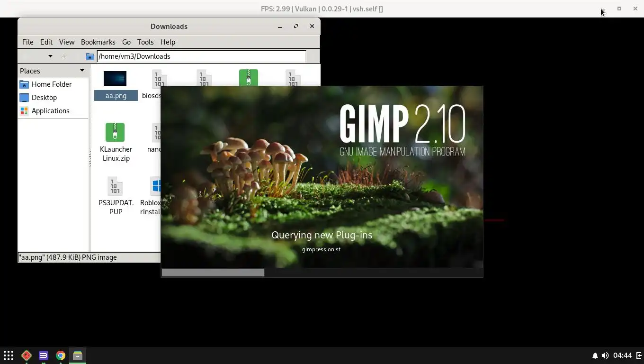Open the Bookmarks menu
Image resolution: width=644 pixels, height=364 pixels.
click(x=98, y=42)
